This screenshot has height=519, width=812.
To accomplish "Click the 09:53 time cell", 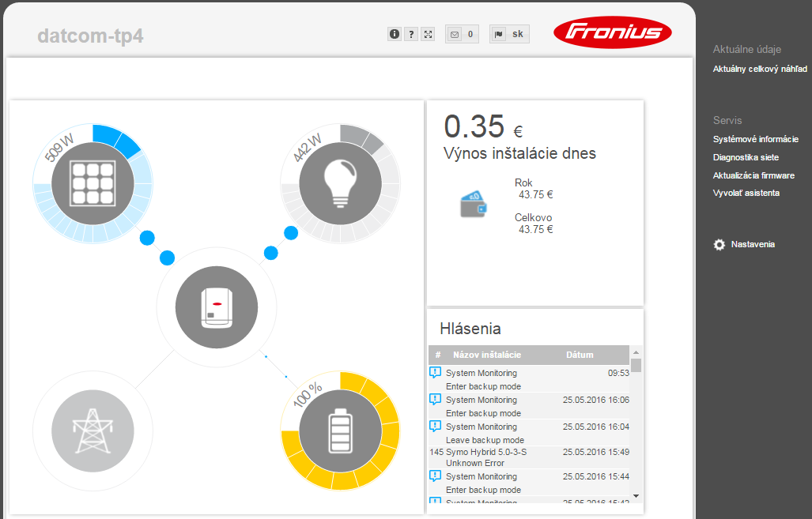I will click(x=618, y=373).
